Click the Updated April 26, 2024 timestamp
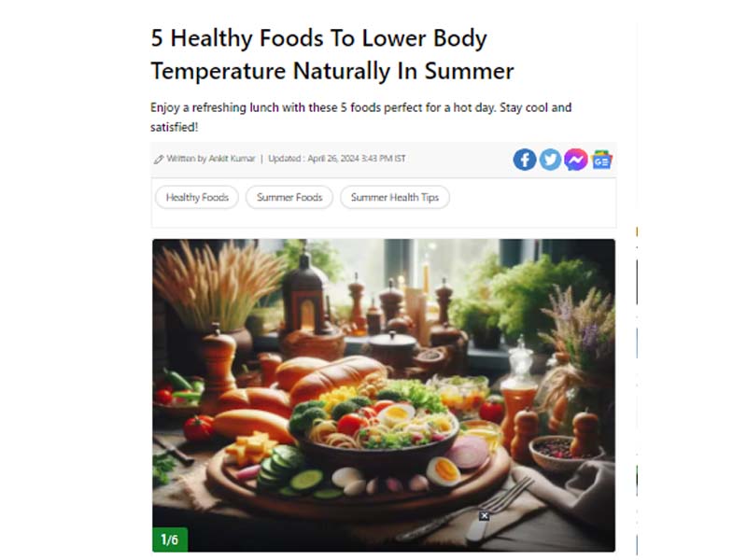This screenshot has width=747, height=560. coord(337,159)
